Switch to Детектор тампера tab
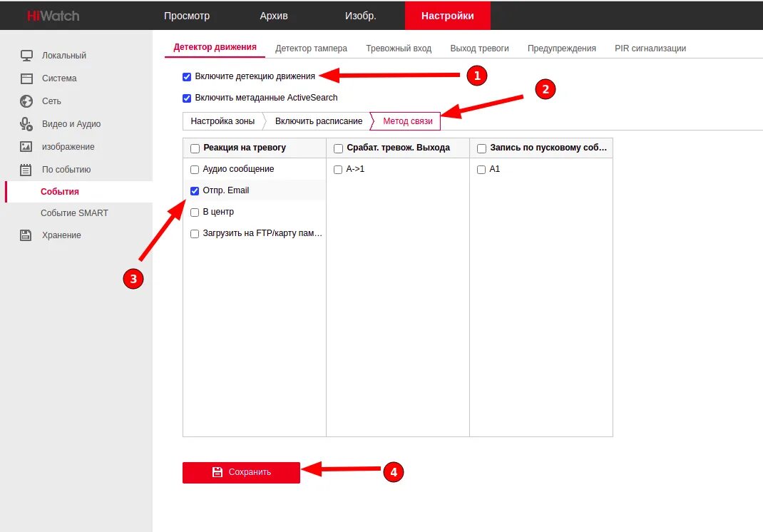The image size is (763, 532). click(x=312, y=48)
